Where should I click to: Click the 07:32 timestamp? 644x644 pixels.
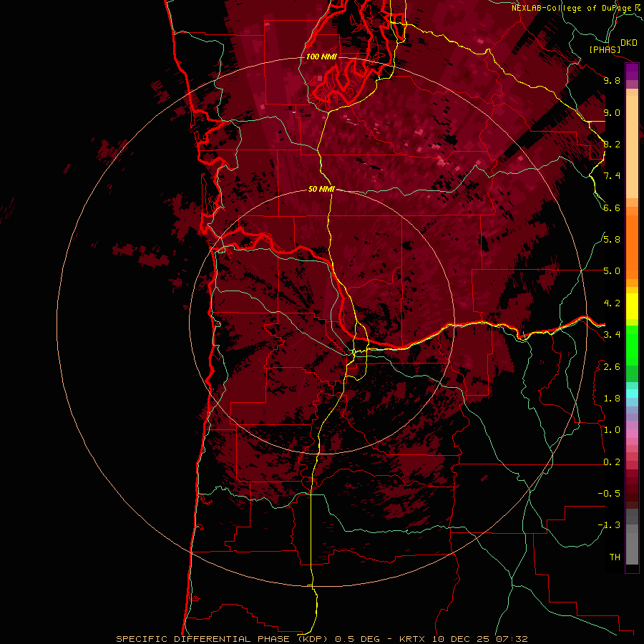tap(512, 639)
